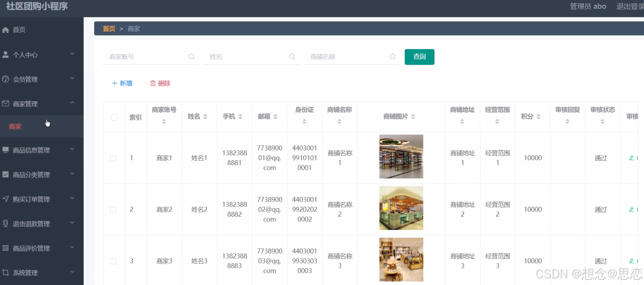Click the 首页 breadcrumb link
Viewport: 644px width, 285px height.
point(109,29)
